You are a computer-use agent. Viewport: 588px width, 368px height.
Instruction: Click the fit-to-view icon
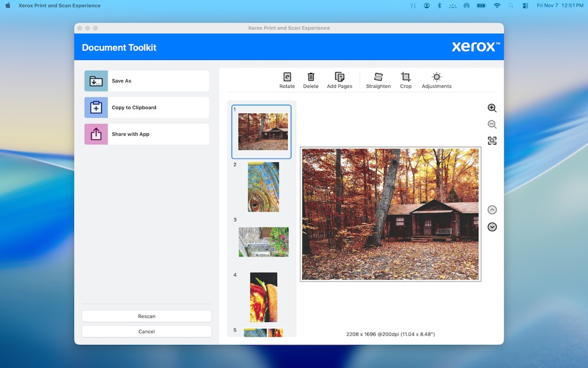491,141
